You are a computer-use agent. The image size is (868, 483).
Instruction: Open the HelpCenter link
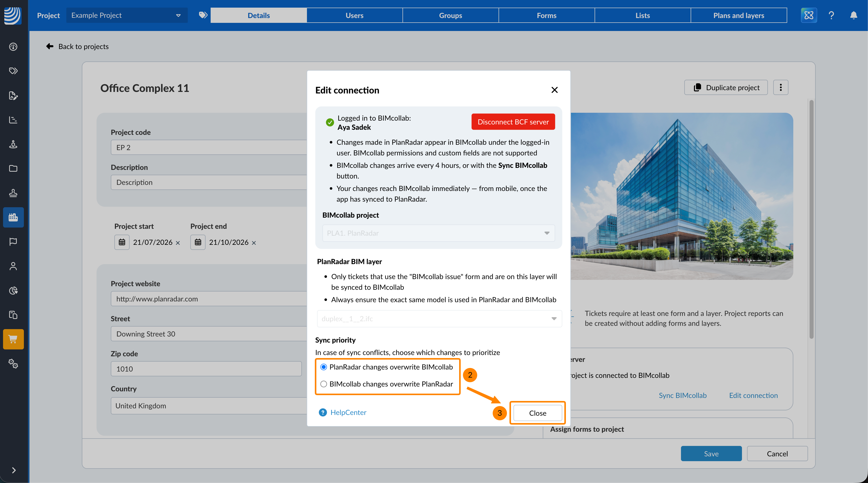tap(348, 412)
